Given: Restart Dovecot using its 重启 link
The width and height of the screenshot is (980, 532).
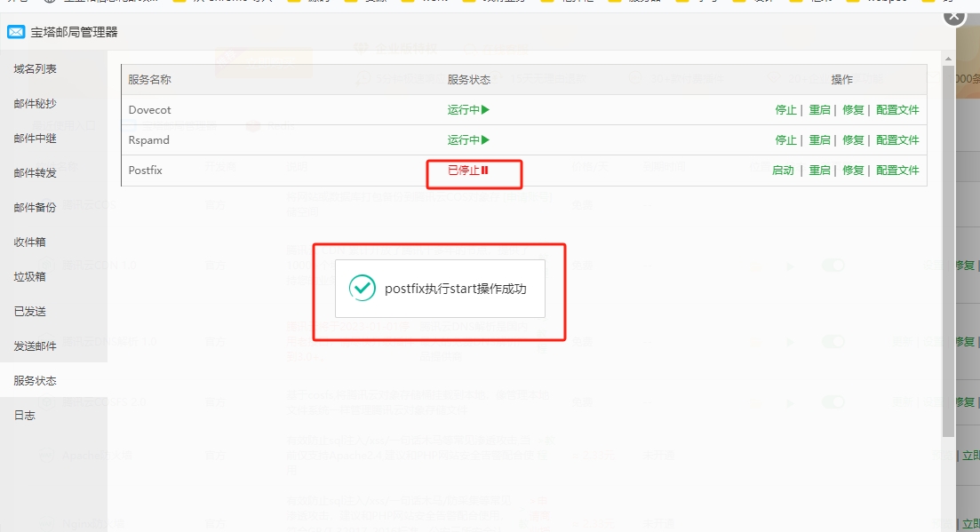Looking at the screenshot, I should pyautogui.click(x=820, y=109).
